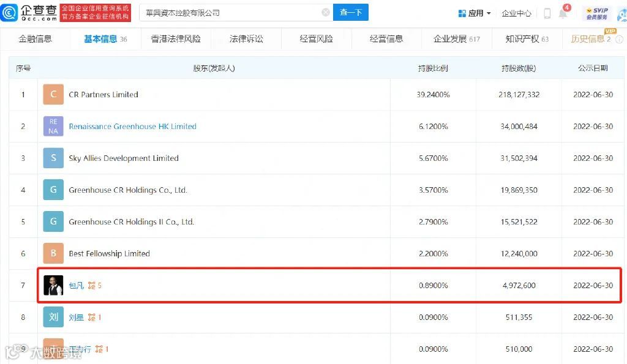
Task: Go to 企业中心
Action: click(516, 13)
